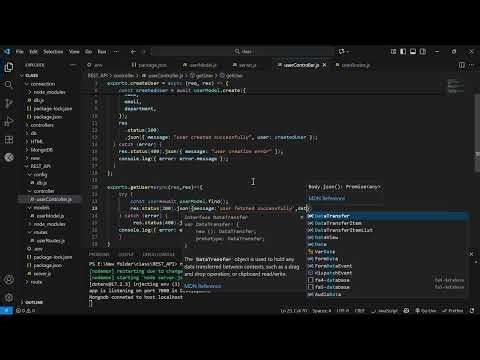Screen dimensions: 480x360
Task: Open userController.js in the file tree
Action: click(51, 199)
